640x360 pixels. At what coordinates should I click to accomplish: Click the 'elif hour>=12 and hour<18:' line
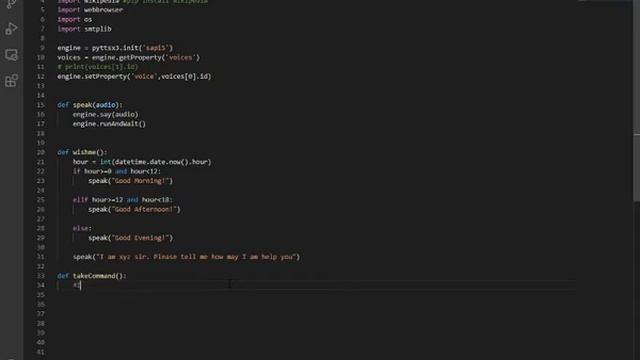pos(123,200)
